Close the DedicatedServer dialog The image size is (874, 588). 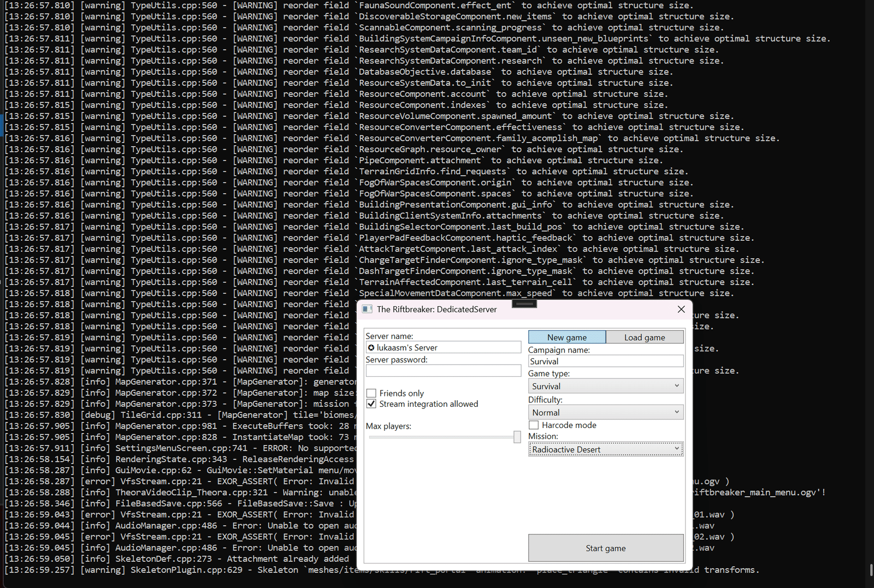681,309
